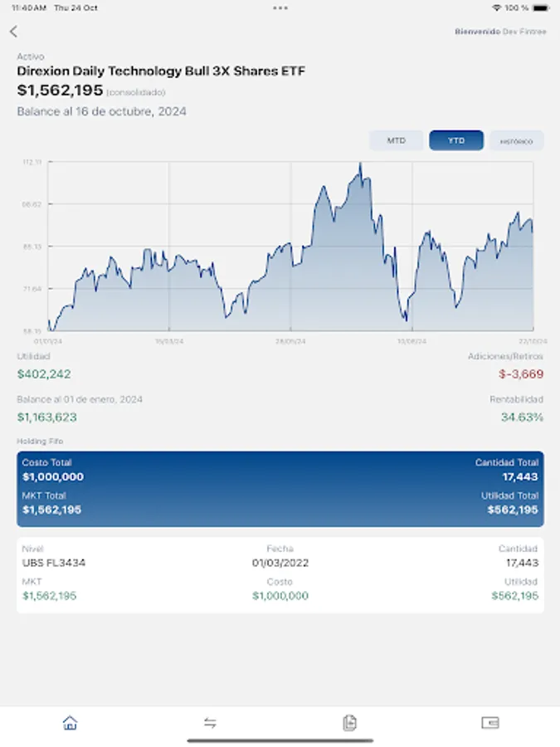Viewport: 560px width, 747px height.
Task: Select the transfers icon in bottom navigation
Action: click(x=210, y=723)
